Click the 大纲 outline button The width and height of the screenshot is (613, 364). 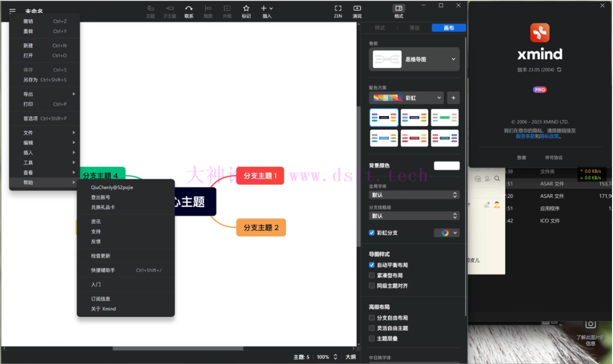tap(350, 357)
